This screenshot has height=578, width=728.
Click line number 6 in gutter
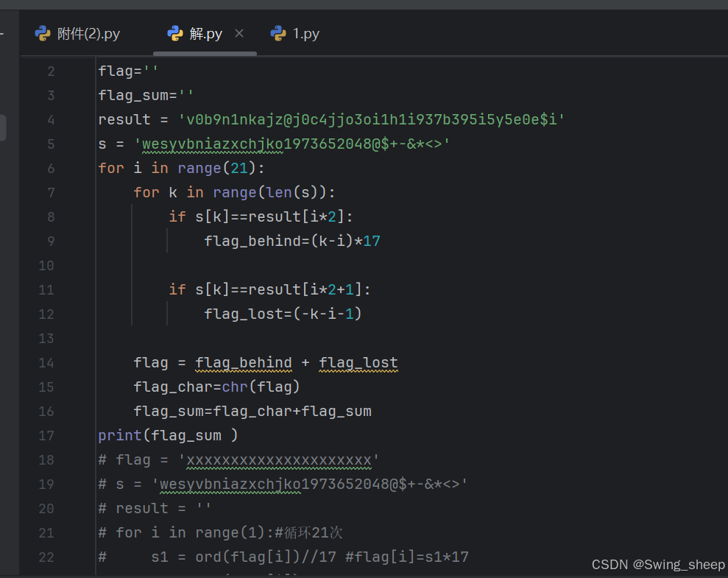point(51,169)
